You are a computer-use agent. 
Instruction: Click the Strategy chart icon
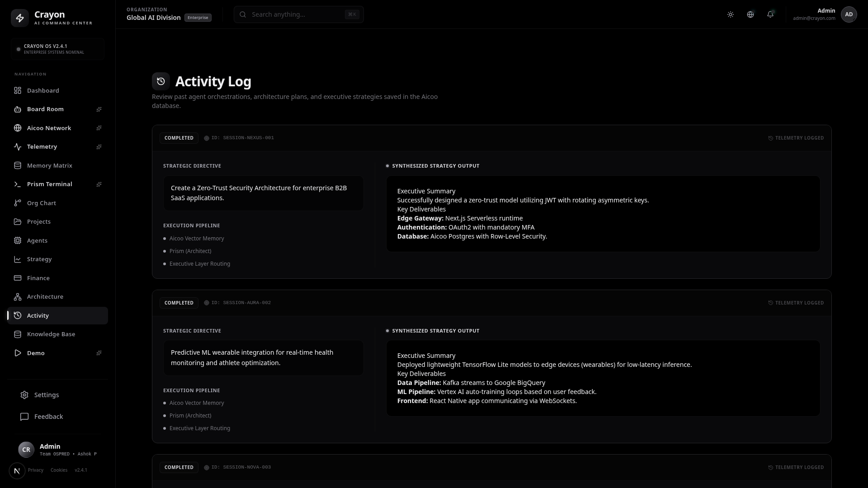click(18, 259)
